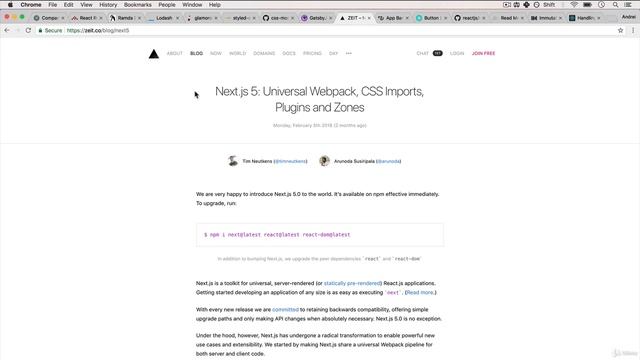
Task: Open the NOW nav link
Action: click(216, 53)
